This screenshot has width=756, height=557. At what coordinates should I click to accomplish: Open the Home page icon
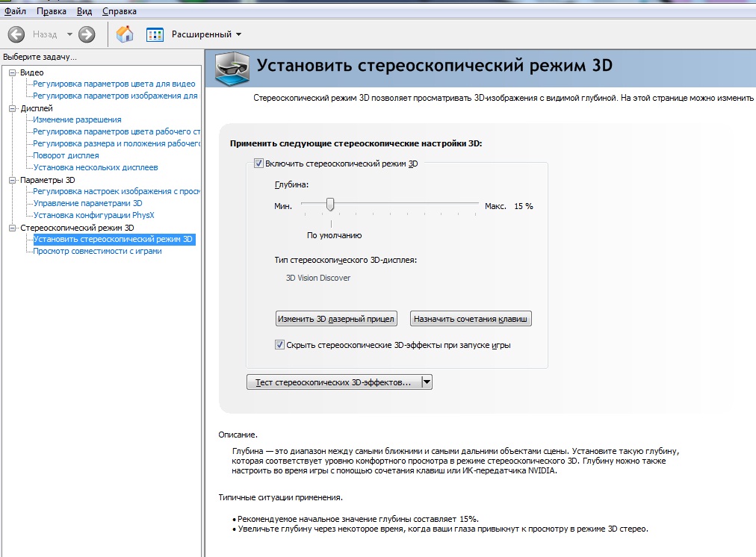125,34
